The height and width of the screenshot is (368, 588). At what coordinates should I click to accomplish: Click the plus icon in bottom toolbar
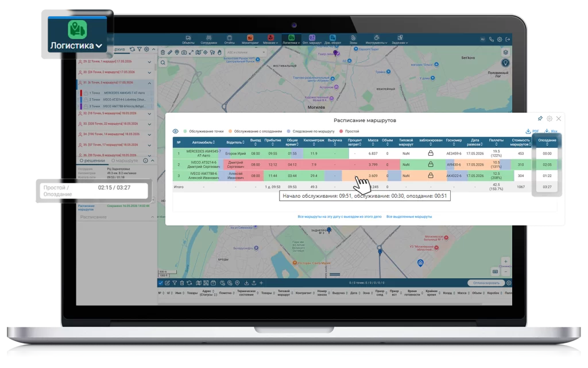point(261,283)
